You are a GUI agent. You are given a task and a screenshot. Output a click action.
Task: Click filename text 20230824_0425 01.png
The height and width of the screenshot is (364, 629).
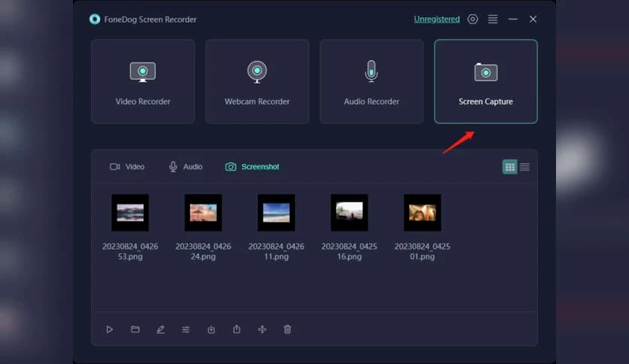[422, 251]
